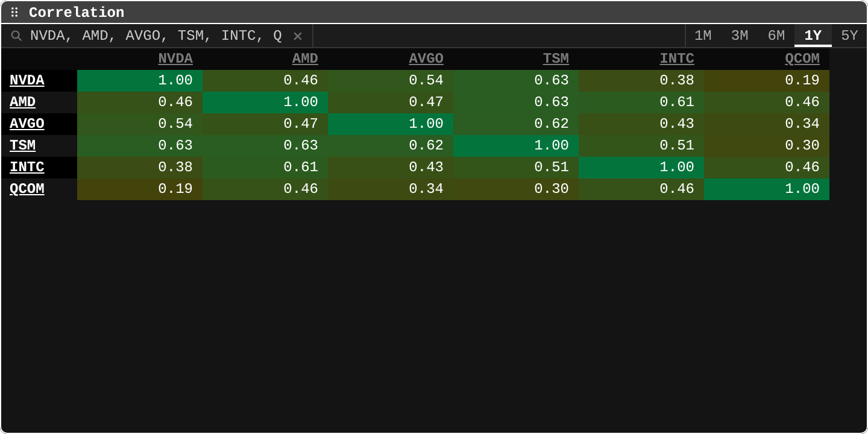
Task: Select NVDA row NVDA cell 1.00
Action: click(x=140, y=81)
